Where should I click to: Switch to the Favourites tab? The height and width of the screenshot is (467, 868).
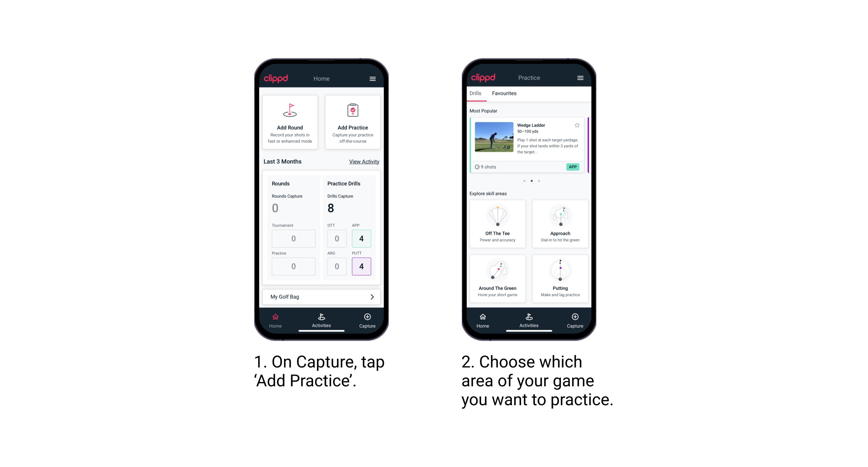pos(504,93)
